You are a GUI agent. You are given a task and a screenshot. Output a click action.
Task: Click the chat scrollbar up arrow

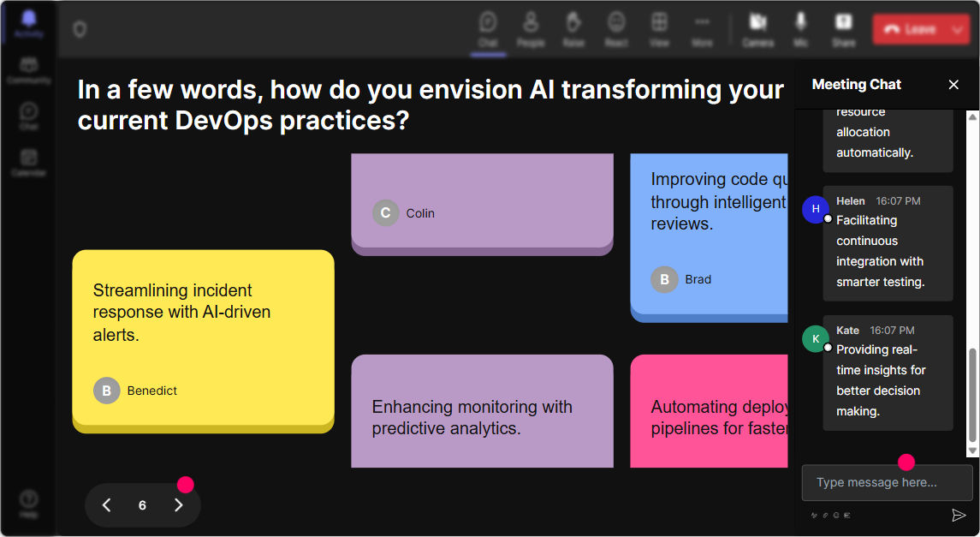(x=972, y=116)
